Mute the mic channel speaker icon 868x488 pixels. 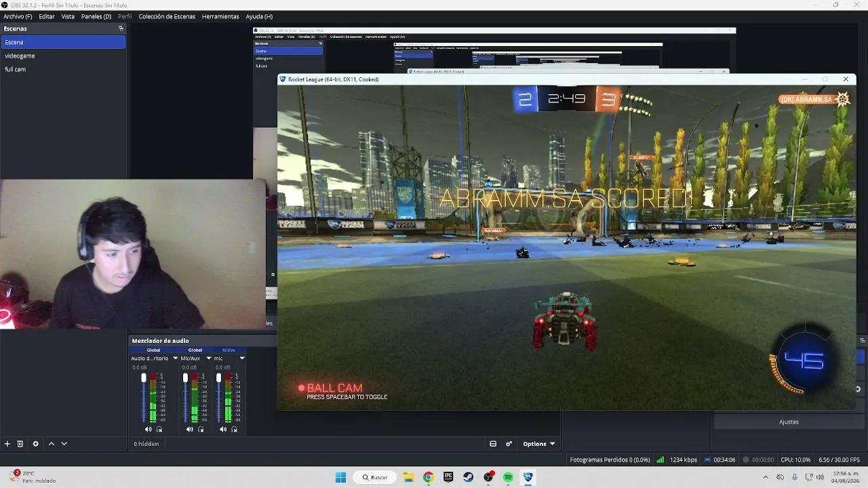(223, 430)
